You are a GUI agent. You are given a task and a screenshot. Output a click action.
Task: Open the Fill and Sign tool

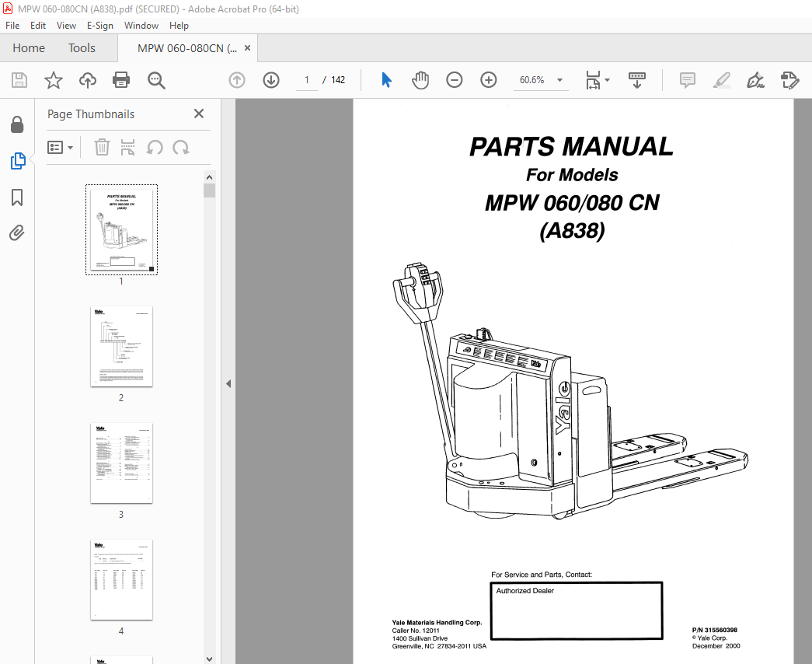(755, 80)
